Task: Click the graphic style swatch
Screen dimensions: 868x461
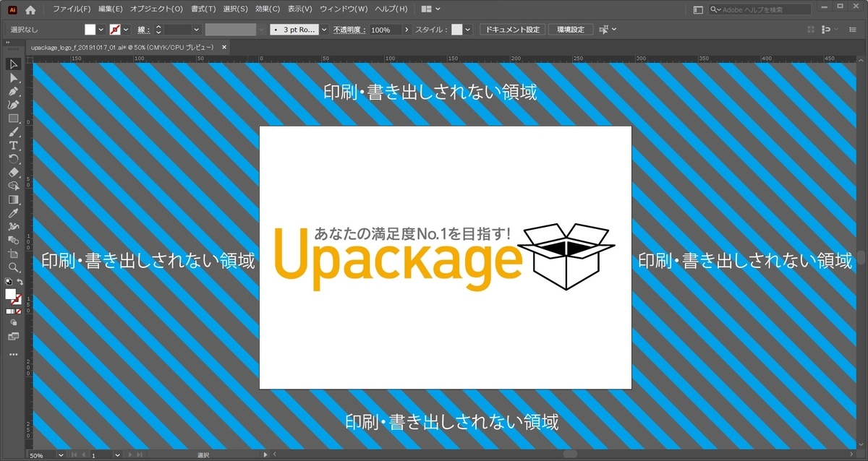Action: [x=457, y=30]
